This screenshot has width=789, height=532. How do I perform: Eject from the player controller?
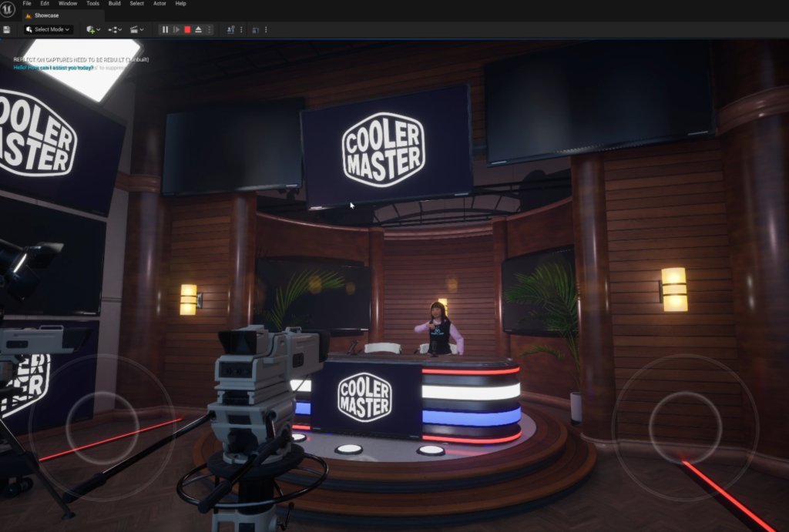[199, 30]
